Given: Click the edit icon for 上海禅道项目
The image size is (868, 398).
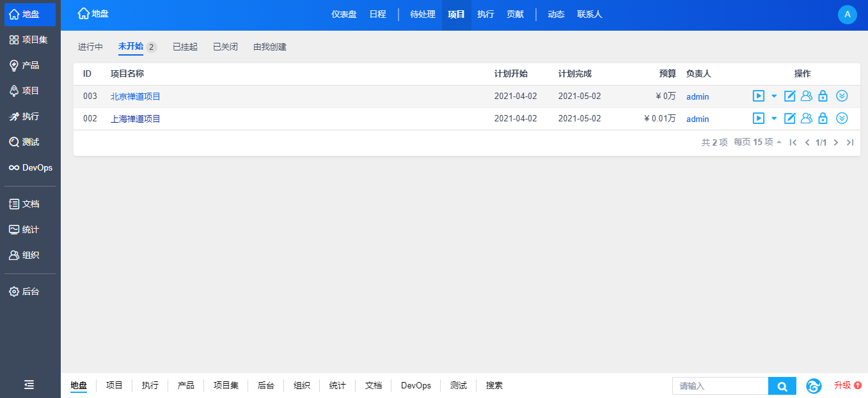Looking at the screenshot, I should (790, 118).
